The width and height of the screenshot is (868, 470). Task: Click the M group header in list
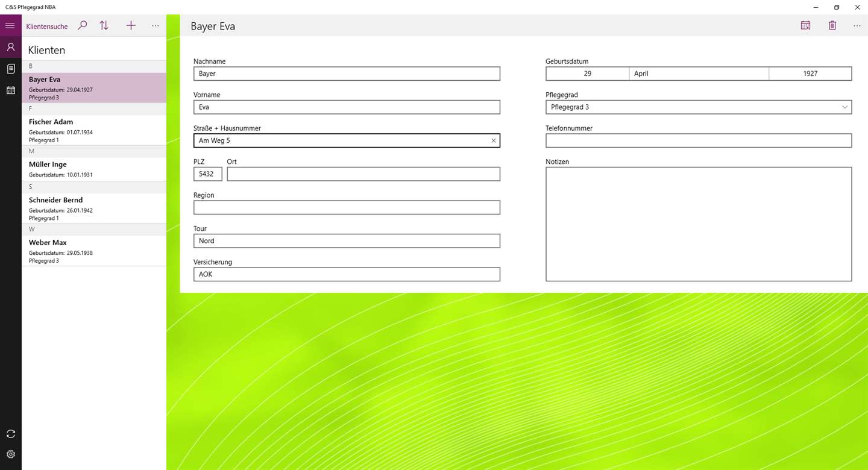coord(94,151)
